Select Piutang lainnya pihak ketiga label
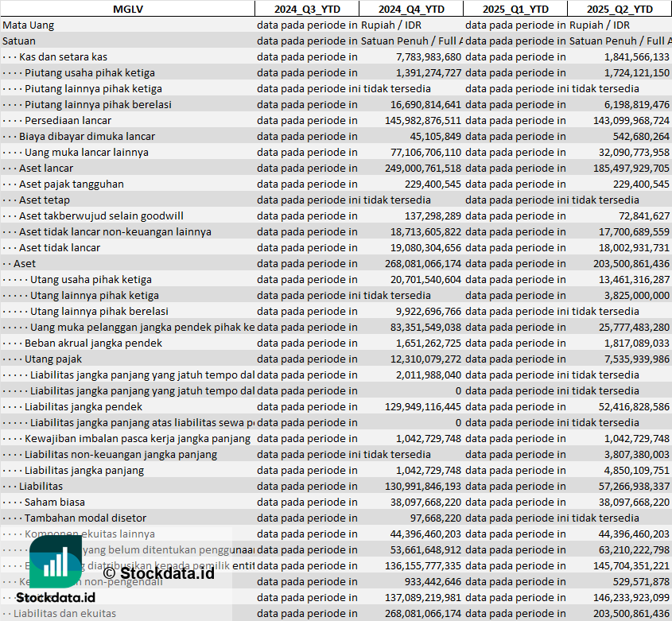The height and width of the screenshot is (621, 672). tap(93, 88)
